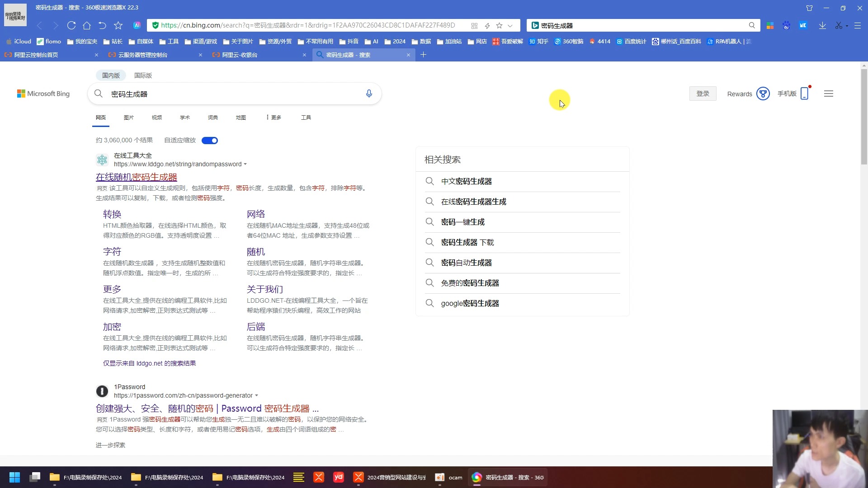Click the lightning speed mode icon
The width and height of the screenshot is (868, 488).
[x=487, y=26]
